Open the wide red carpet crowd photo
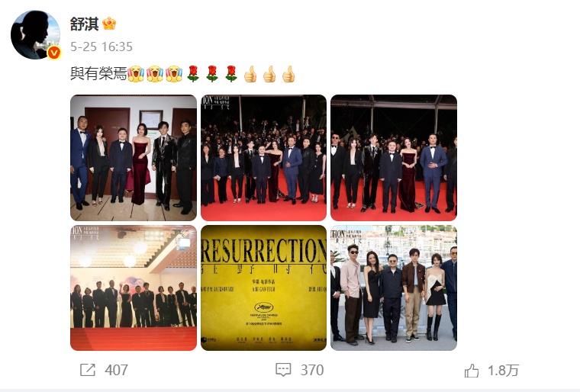580x392 pixels. coord(264,158)
